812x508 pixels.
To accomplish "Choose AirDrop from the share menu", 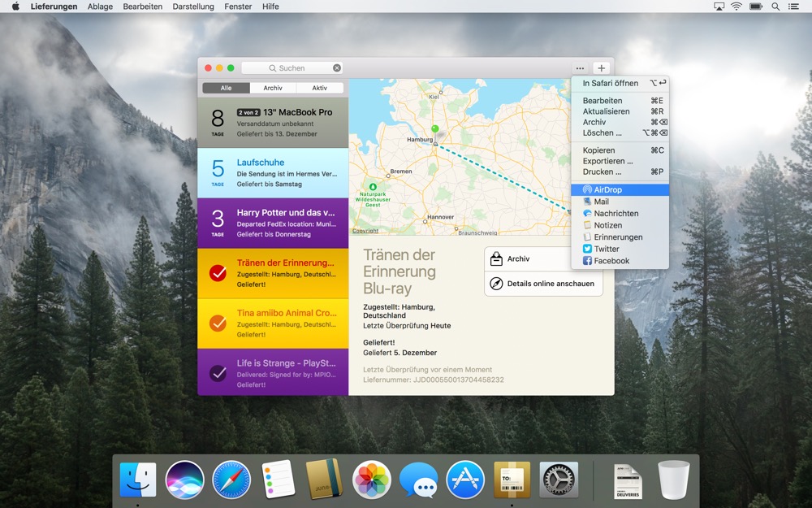I will point(607,189).
